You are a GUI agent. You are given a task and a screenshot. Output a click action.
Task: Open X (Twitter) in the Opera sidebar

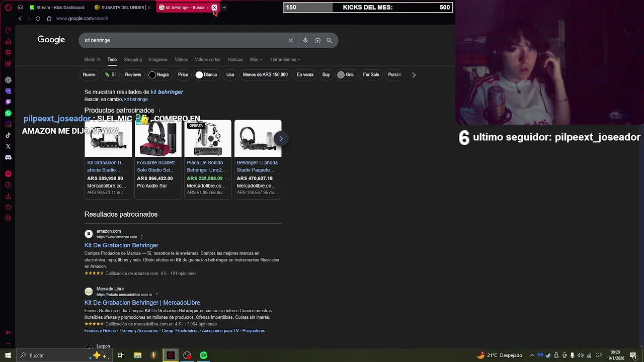point(8,146)
